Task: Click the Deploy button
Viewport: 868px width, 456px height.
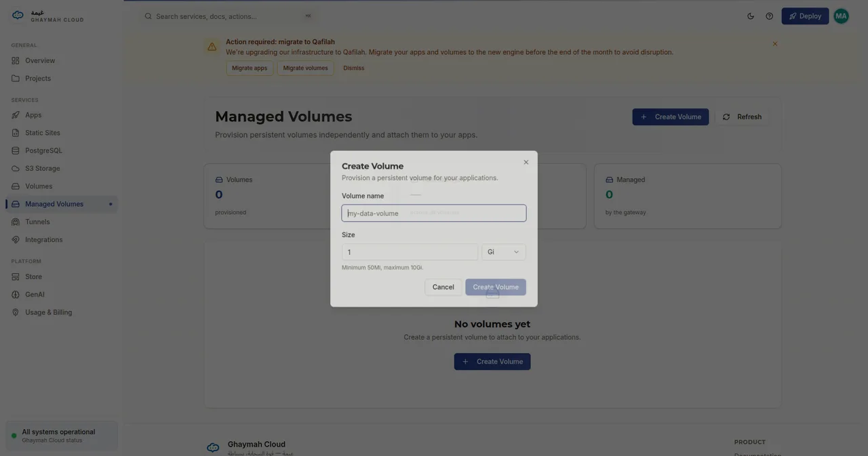Action: click(805, 16)
